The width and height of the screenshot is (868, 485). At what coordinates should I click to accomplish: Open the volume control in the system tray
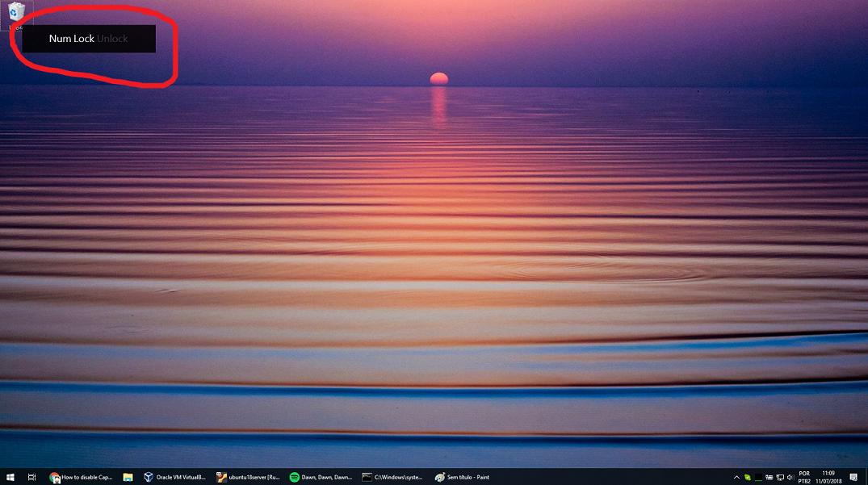(x=790, y=476)
